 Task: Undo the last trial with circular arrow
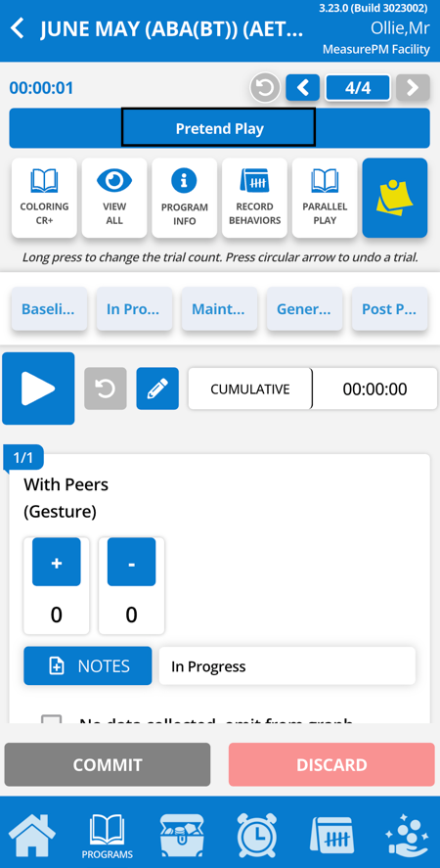[265, 88]
